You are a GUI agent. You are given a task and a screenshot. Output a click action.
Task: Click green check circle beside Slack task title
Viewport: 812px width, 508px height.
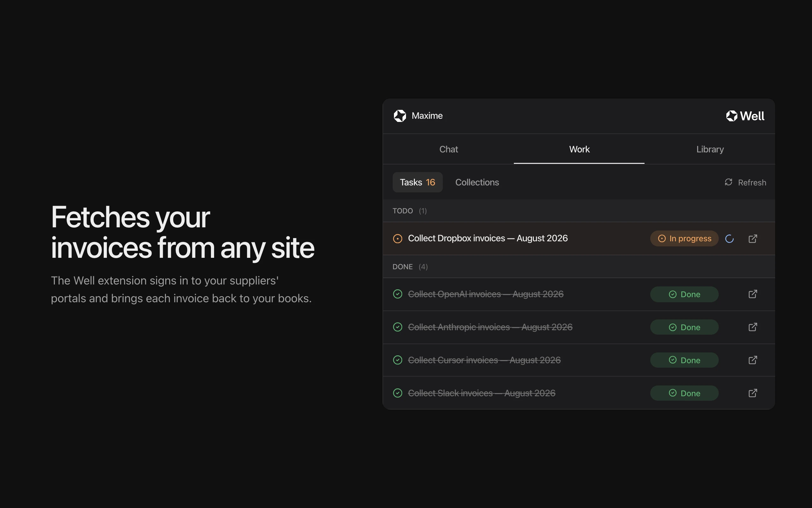(x=398, y=393)
